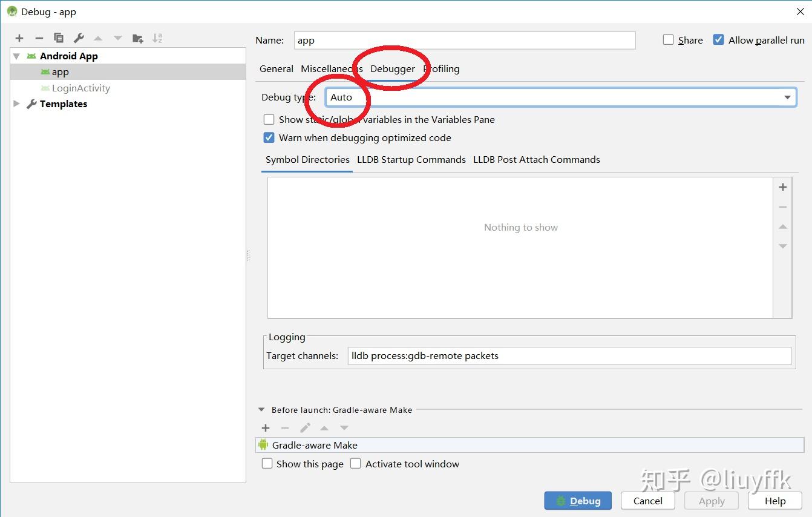Enable the Share checkbox
Image resolution: width=812 pixels, height=517 pixels.
[668, 39]
